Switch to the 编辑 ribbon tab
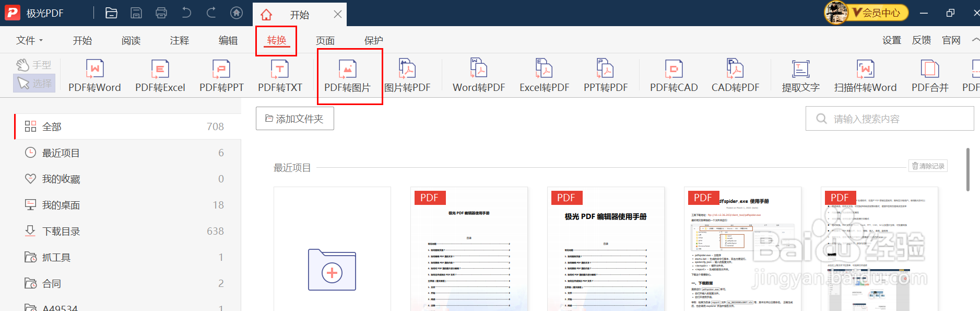Viewport: 980px width, 311px height. (228, 40)
